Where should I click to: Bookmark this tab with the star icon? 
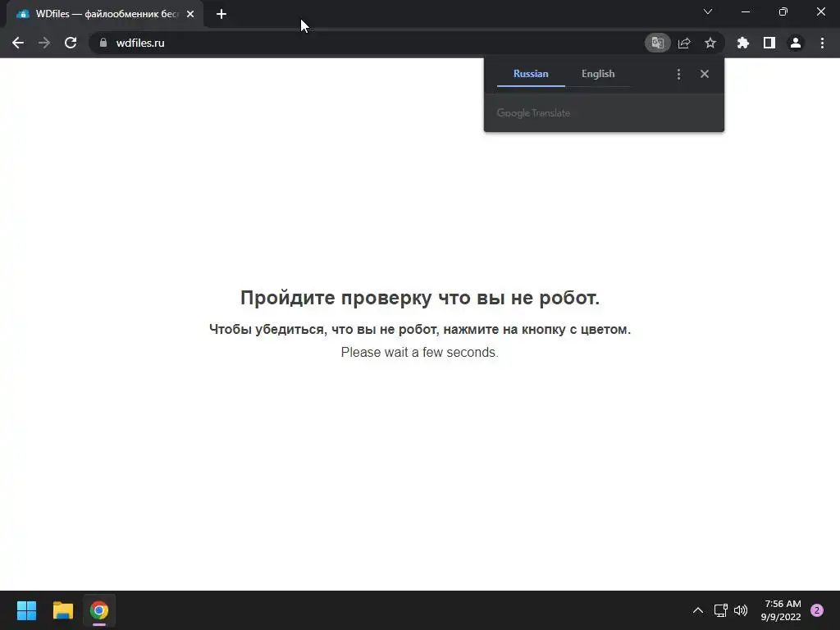click(710, 43)
